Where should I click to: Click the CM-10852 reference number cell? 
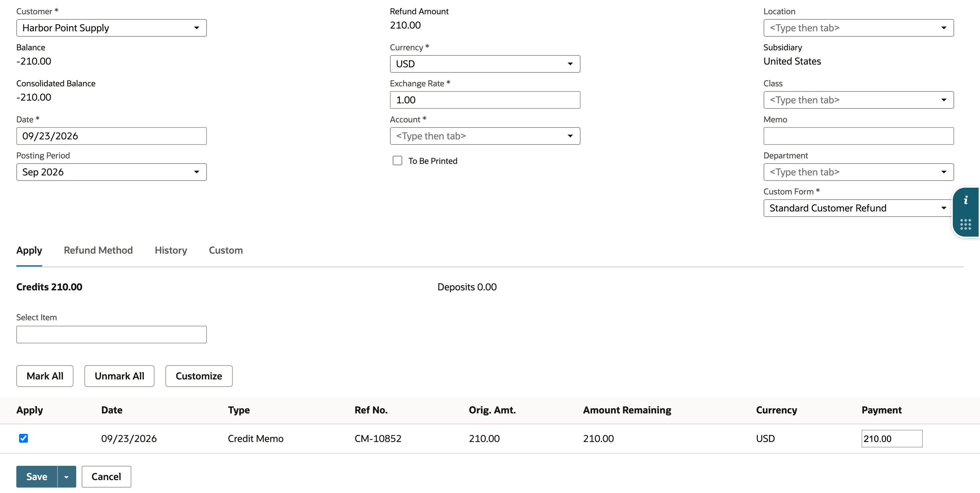[x=378, y=439]
